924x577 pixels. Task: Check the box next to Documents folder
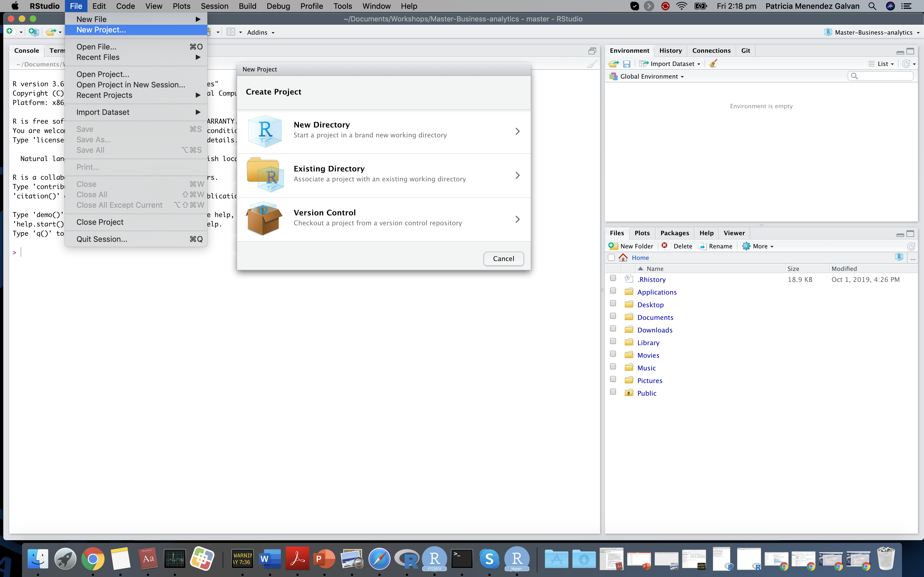(613, 316)
